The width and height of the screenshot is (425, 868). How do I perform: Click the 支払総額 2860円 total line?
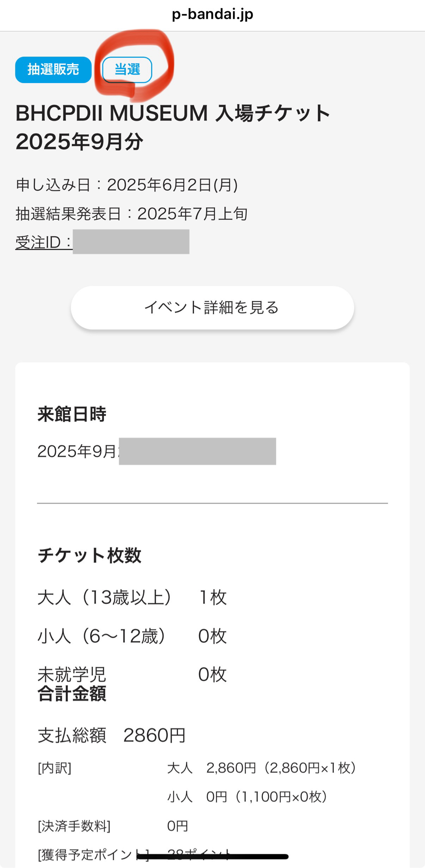[x=112, y=735]
